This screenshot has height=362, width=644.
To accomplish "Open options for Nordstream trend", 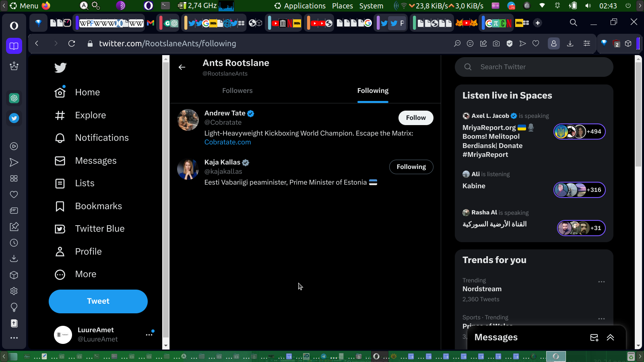I will click(601, 282).
